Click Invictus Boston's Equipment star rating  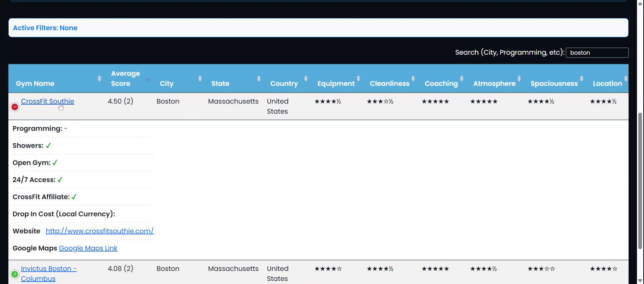328,269
